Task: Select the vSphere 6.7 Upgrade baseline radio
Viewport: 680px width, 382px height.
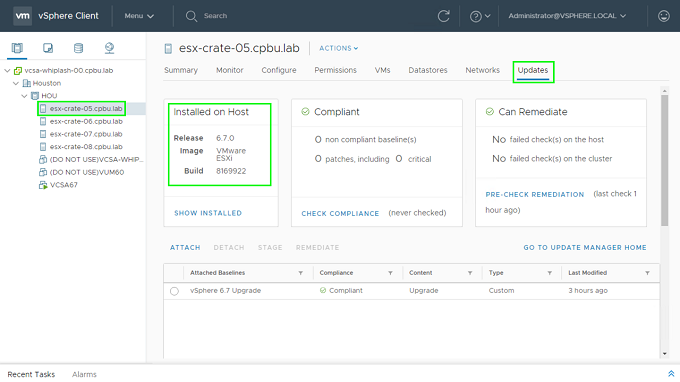Action: 174,291
